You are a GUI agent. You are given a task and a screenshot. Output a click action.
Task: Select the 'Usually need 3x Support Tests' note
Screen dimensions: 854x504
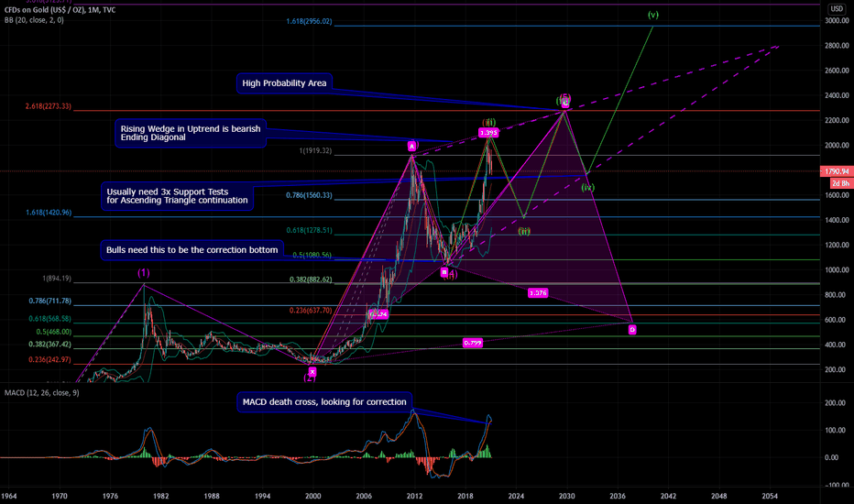pyautogui.click(x=177, y=196)
